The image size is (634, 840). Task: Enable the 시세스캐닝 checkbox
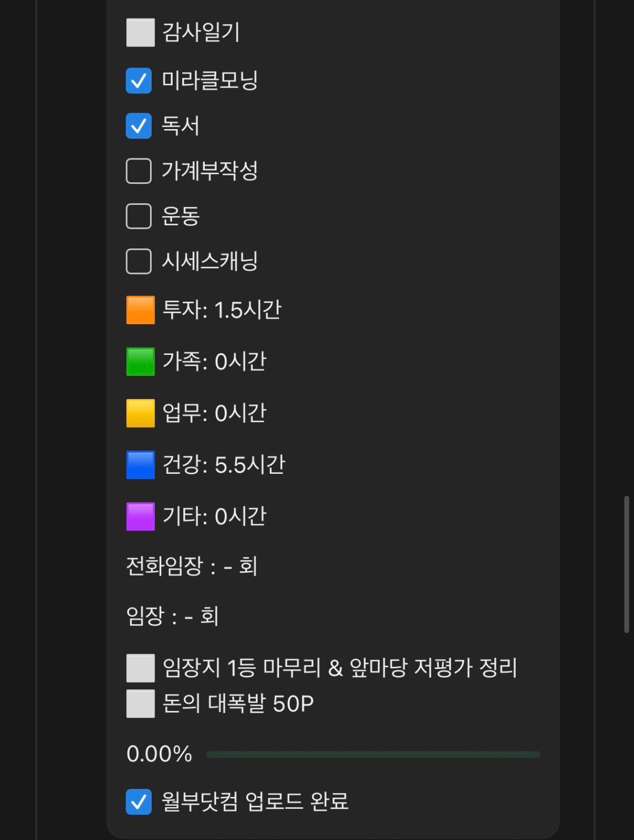pyautogui.click(x=139, y=262)
